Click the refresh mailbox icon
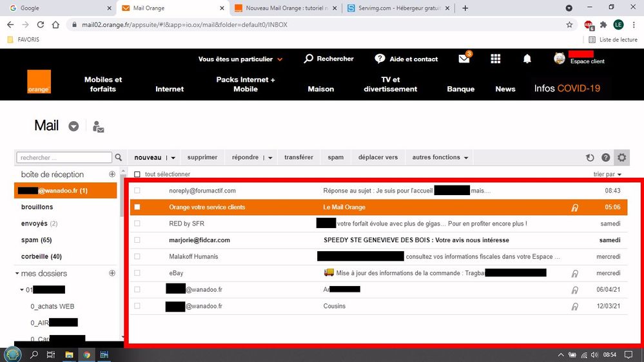 [590, 158]
